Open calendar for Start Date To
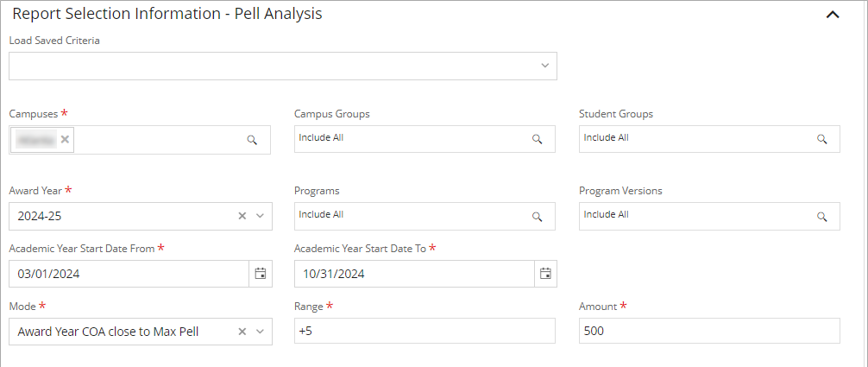 pos(545,274)
